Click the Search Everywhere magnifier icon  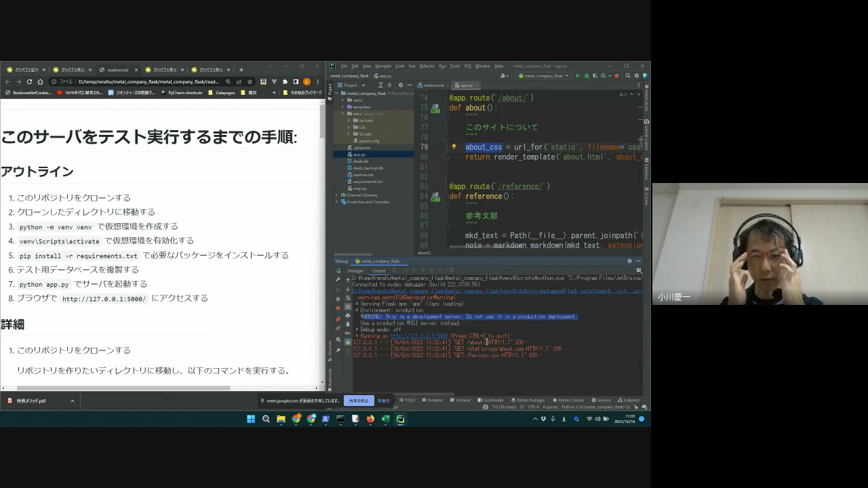(628, 76)
